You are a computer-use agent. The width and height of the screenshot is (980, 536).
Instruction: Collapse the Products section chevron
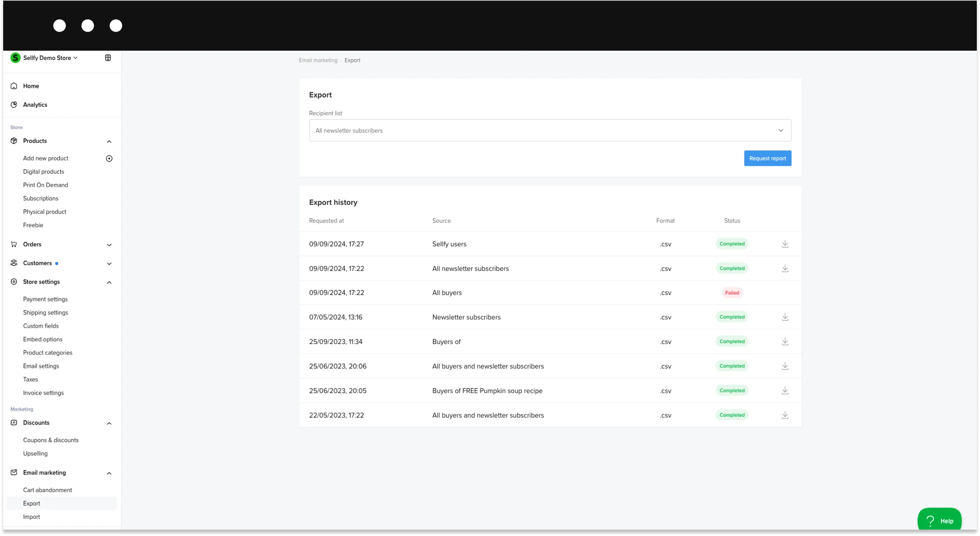pos(109,141)
